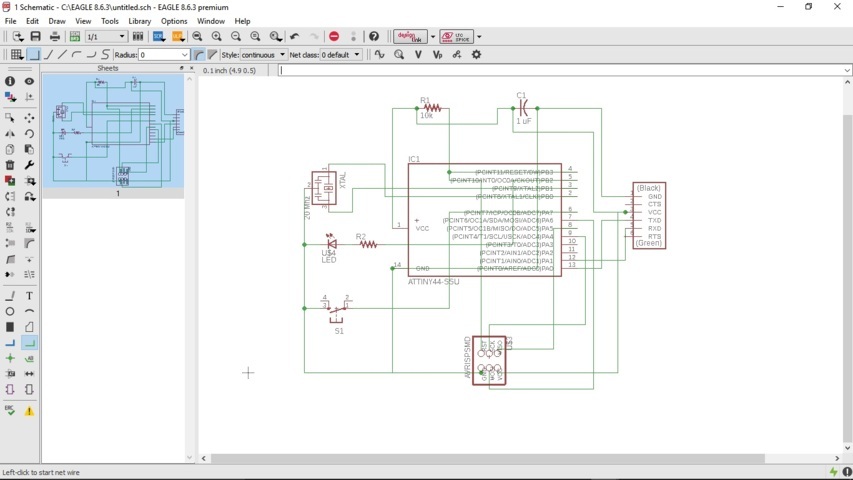This screenshot has height=480, width=853.
Task: Open the gear settings icon in parameter bar
Action: pos(476,54)
